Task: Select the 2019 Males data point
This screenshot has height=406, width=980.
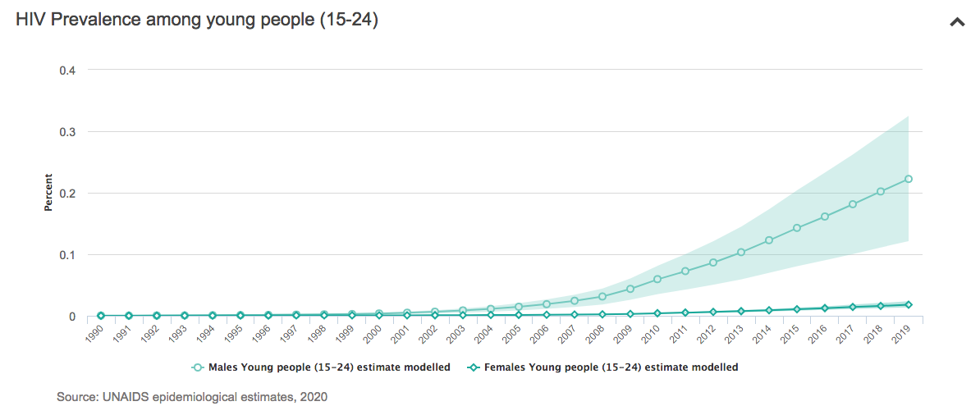Action: [909, 179]
